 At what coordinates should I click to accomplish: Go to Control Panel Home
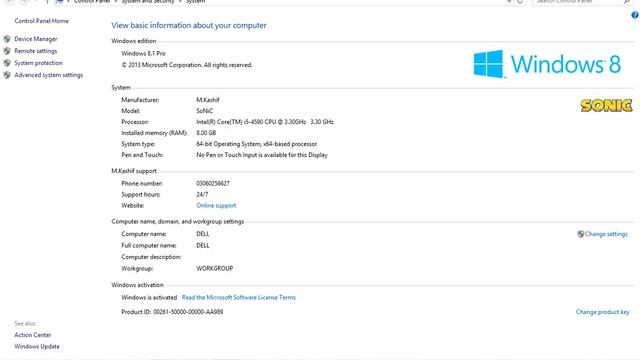point(41,21)
